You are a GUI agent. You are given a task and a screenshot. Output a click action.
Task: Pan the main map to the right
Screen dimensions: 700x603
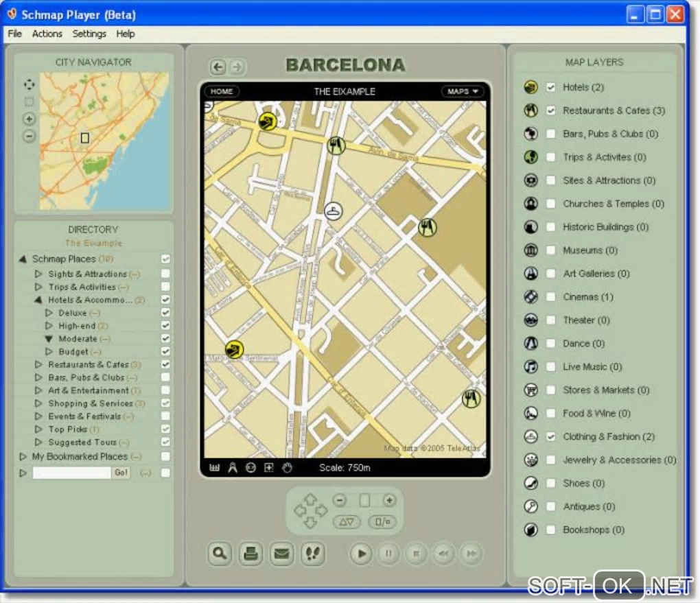[x=321, y=510]
